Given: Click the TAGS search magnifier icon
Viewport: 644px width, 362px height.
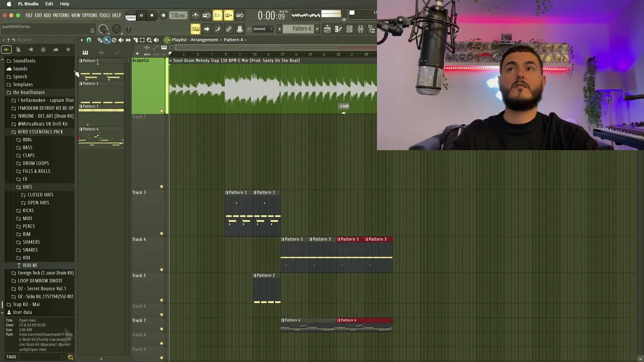Looking at the screenshot, I should (70, 357).
